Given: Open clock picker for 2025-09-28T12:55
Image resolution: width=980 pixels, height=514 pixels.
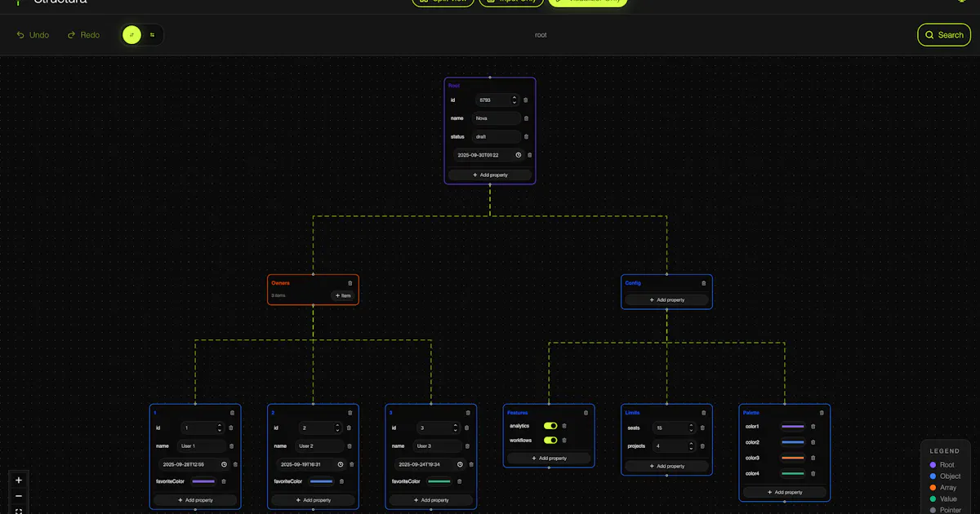Looking at the screenshot, I should click(224, 464).
